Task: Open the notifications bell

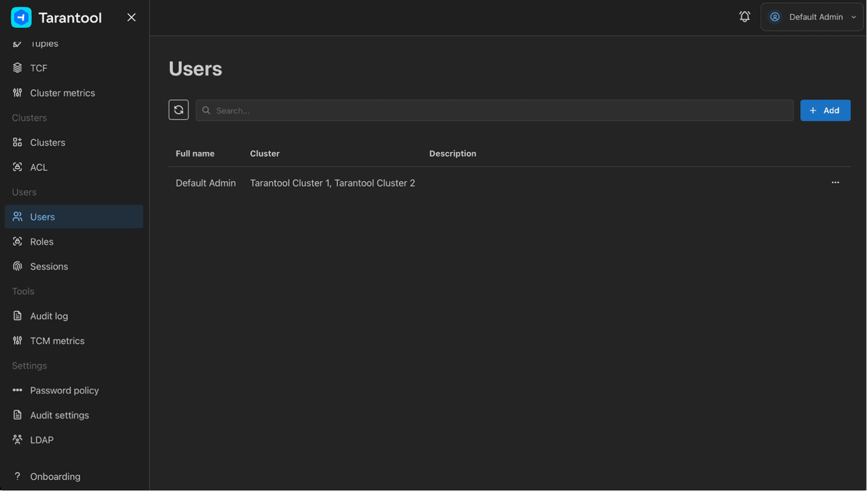Action: (x=745, y=17)
